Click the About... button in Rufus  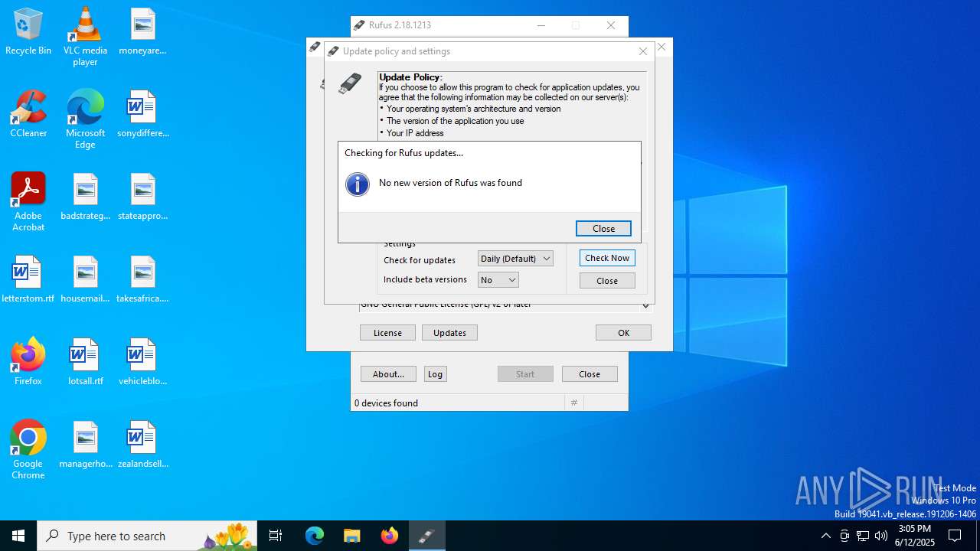(388, 373)
